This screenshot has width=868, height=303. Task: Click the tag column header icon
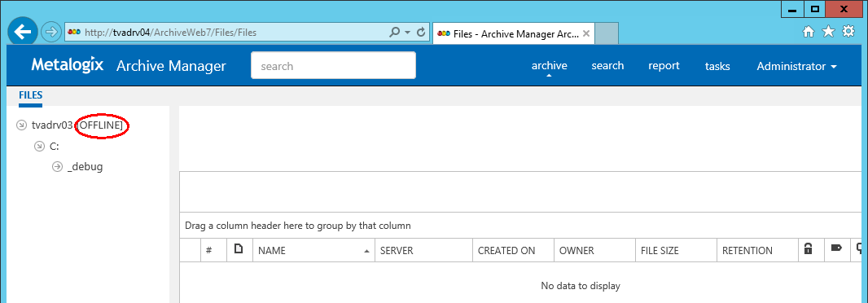tap(836, 250)
